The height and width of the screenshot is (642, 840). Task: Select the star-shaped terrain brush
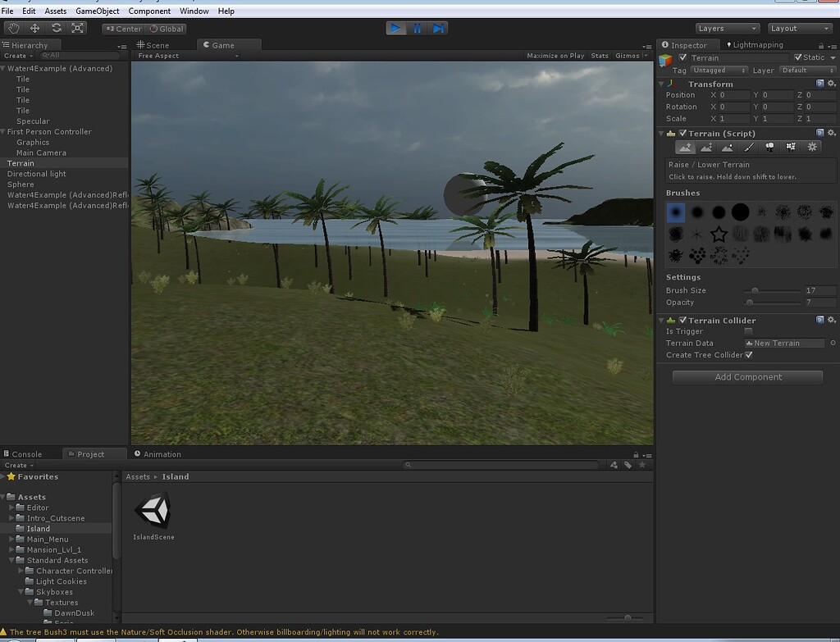pyautogui.click(x=717, y=234)
